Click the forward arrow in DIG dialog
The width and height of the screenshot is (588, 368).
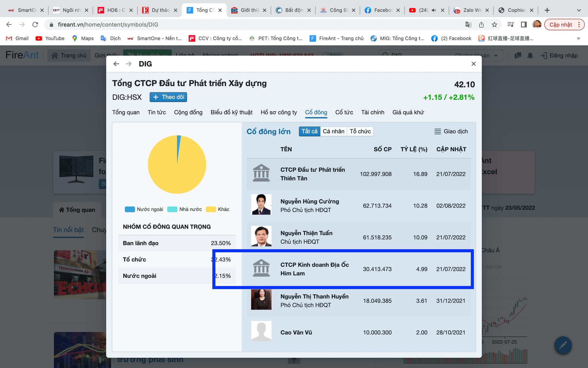point(129,64)
